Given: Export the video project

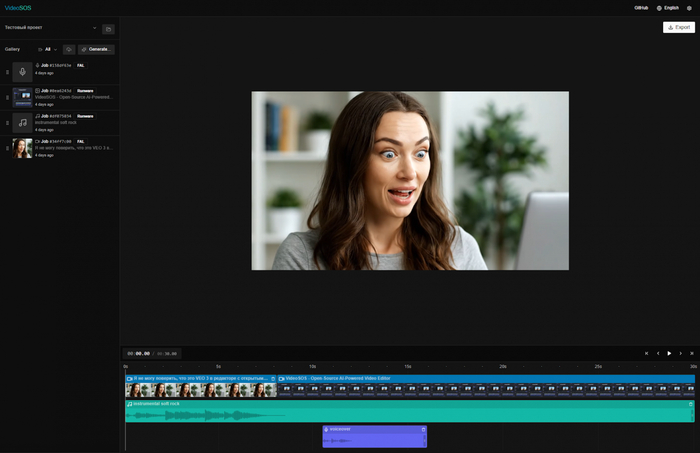Looking at the screenshot, I should point(678,28).
